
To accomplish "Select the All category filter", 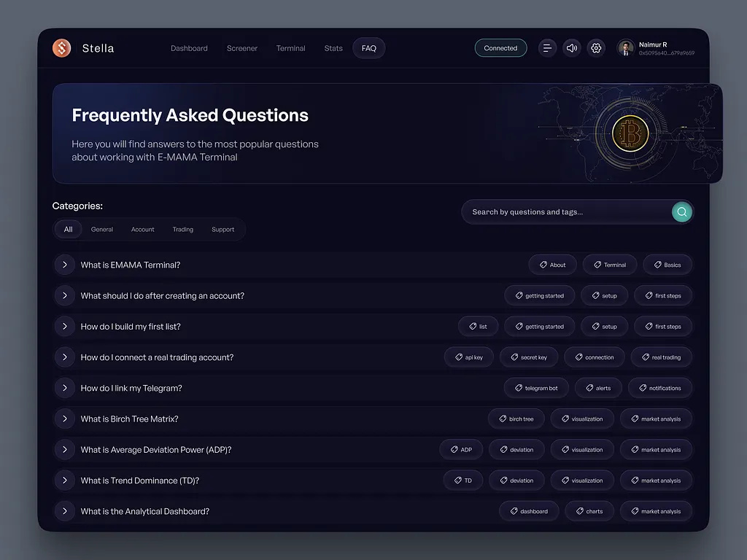I will (68, 229).
